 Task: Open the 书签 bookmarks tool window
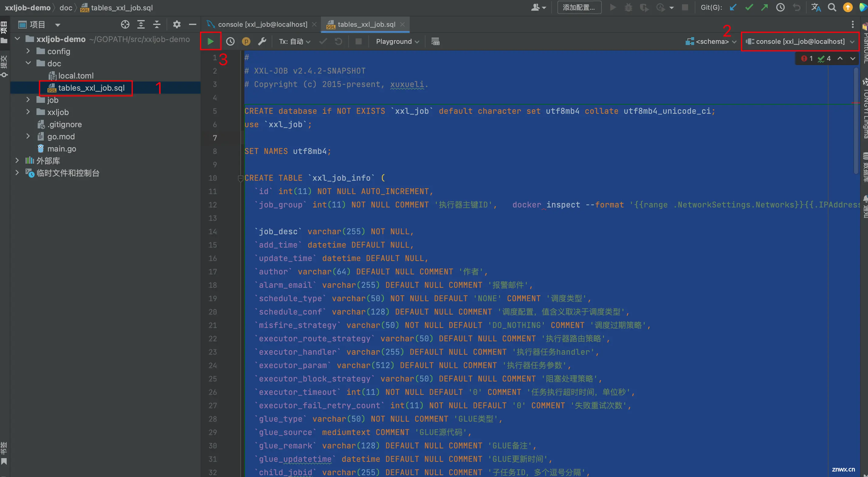(4, 453)
